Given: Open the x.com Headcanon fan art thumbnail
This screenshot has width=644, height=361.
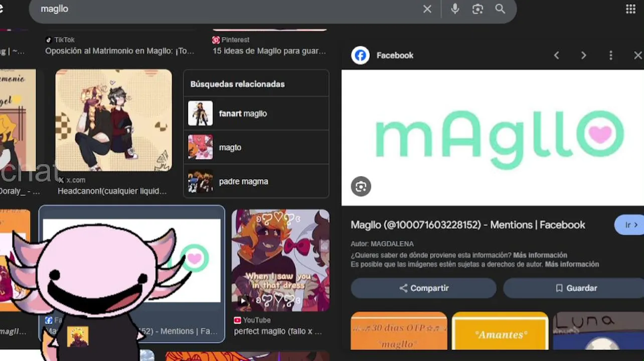Looking at the screenshot, I should pos(113,120).
